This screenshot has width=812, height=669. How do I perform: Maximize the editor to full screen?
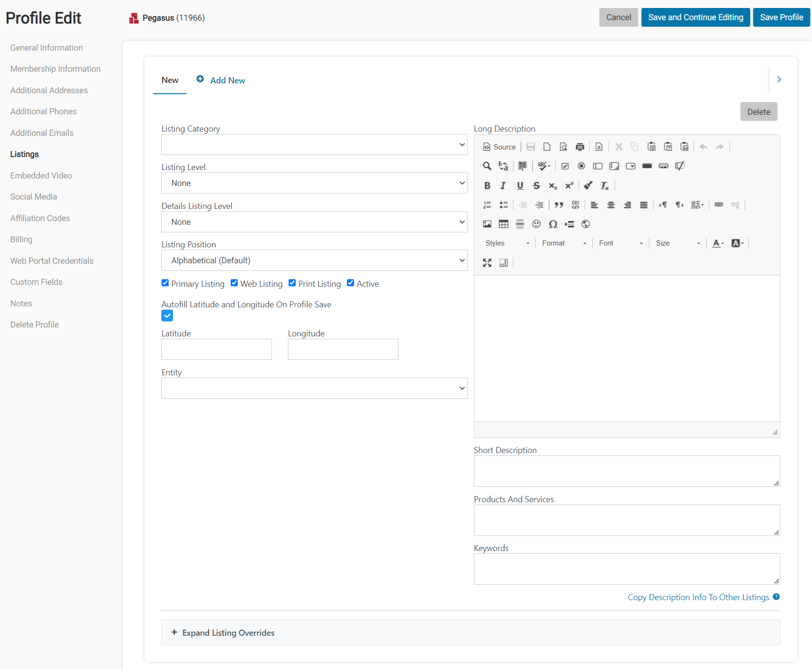click(487, 262)
